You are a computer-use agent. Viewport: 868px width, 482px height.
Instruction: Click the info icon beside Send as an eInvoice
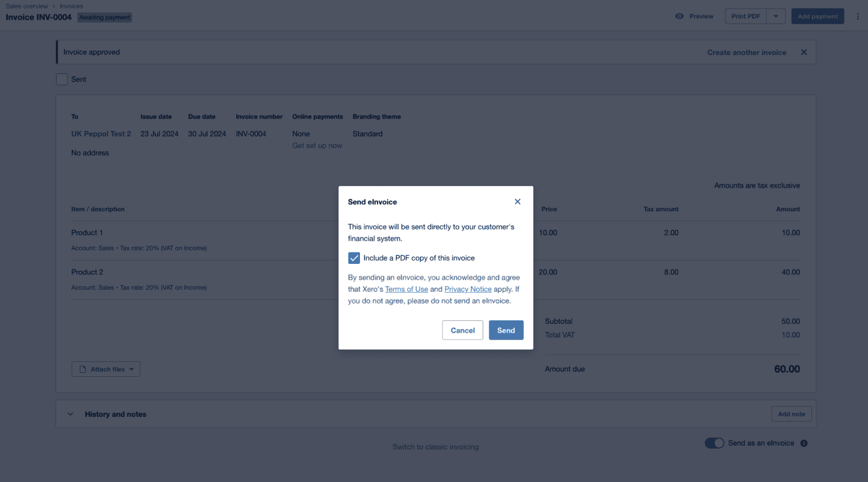pyautogui.click(x=804, y=443)
